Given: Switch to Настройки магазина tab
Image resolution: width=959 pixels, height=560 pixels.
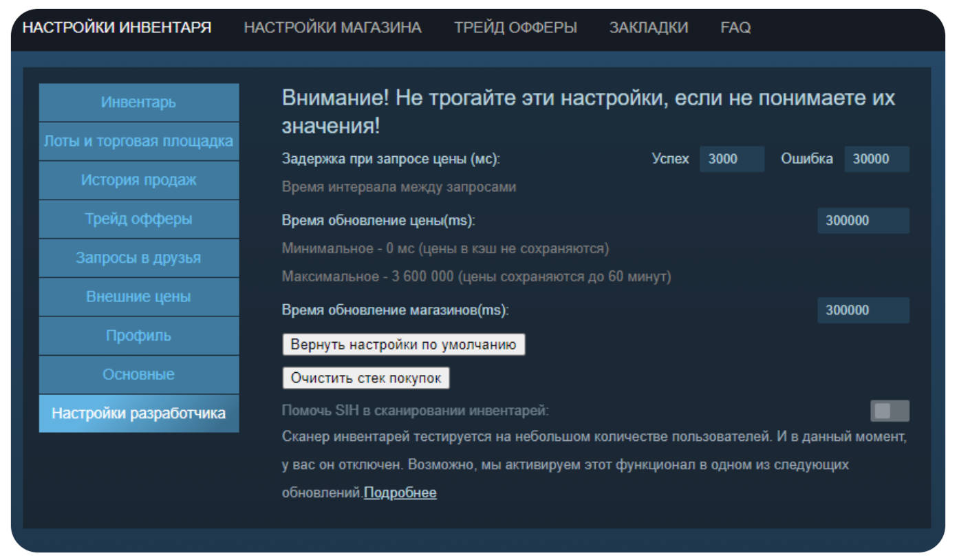Looking at the screenshot, I should [x=332, y=28].
